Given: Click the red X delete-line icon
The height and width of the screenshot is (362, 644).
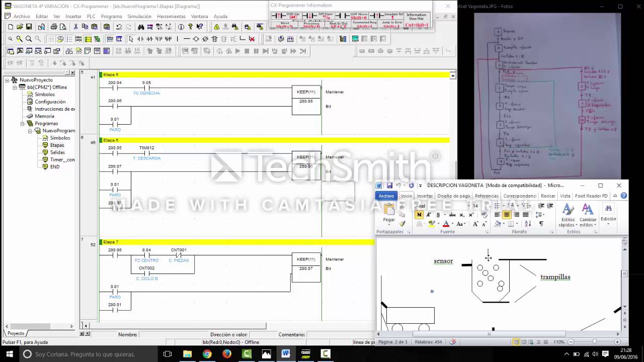Looking at the screenshot, I should click(x=252, y=39).
